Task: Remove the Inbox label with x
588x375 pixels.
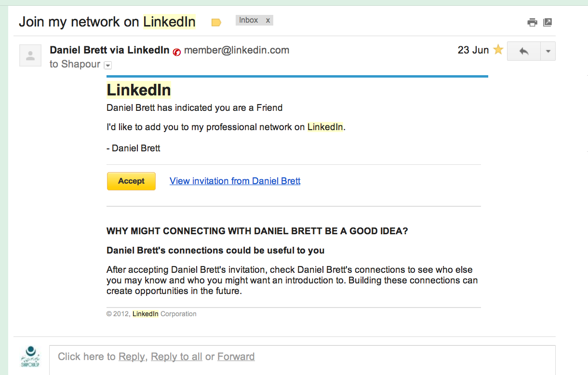Action: [x=268, y=20]
